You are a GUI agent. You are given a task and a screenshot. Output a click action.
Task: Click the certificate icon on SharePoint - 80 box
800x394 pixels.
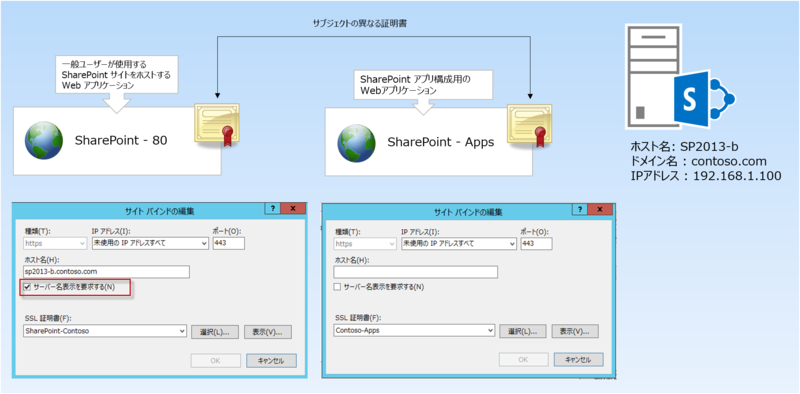(x=216, y=124)
